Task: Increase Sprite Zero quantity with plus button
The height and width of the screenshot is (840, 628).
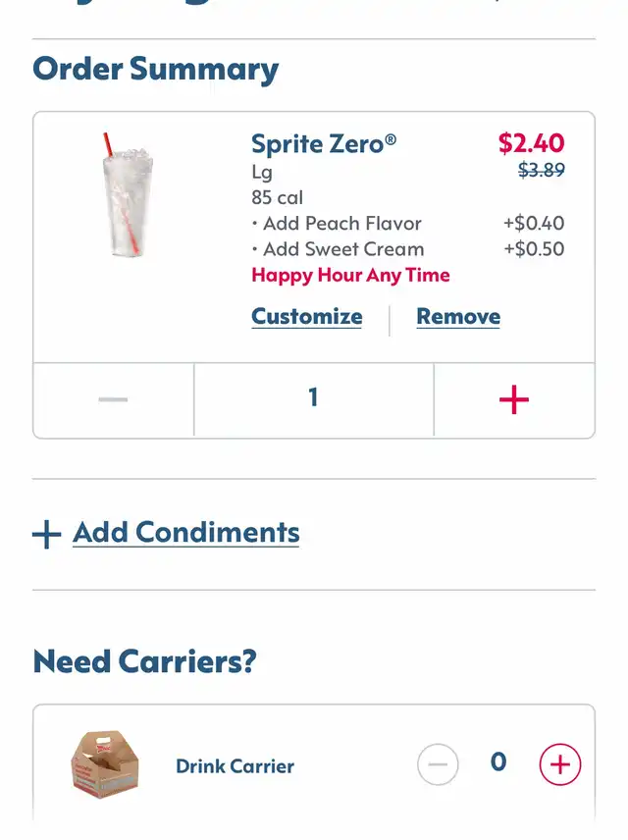Action: click(x=513, y=399)
